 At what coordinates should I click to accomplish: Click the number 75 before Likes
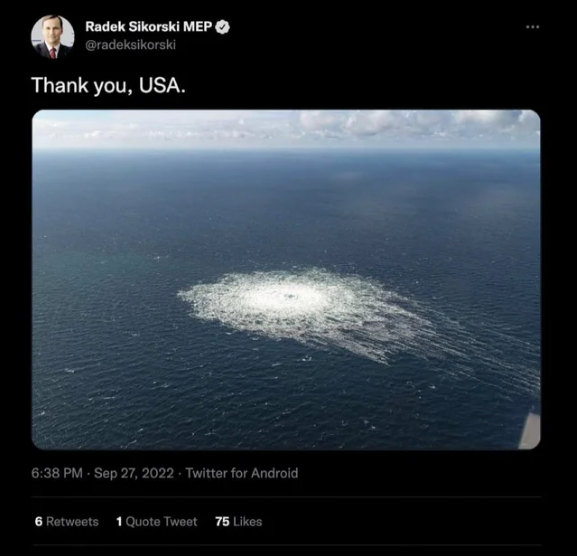[222, 522]
